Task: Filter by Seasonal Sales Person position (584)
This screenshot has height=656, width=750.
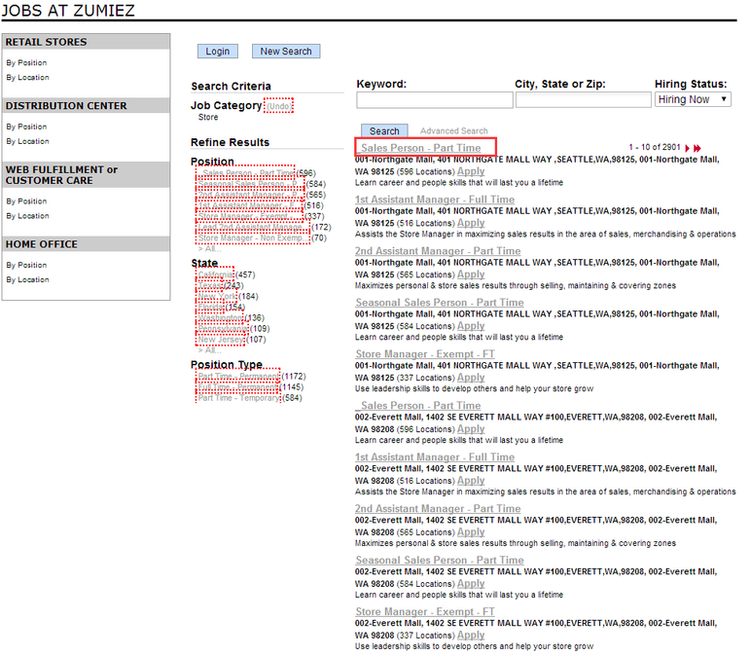Action: [x=250, y=184]
